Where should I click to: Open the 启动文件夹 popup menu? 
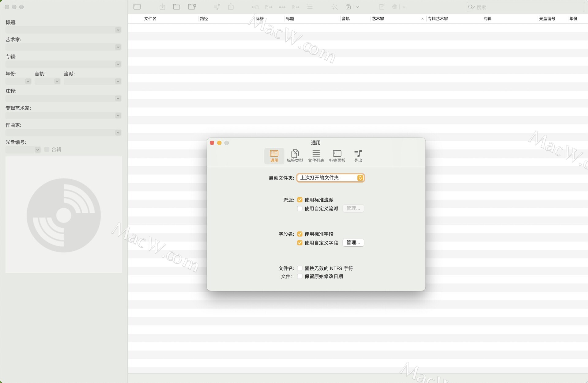[330, 178]
